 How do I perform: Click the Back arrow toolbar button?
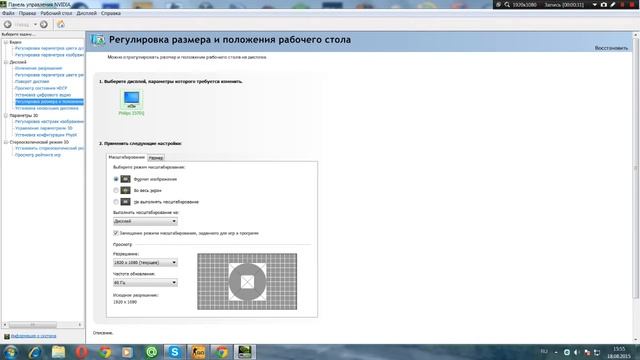7,24
